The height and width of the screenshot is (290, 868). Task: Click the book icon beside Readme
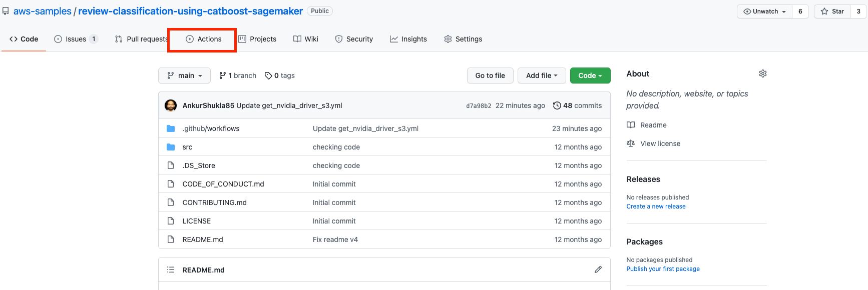coord(631,125)
